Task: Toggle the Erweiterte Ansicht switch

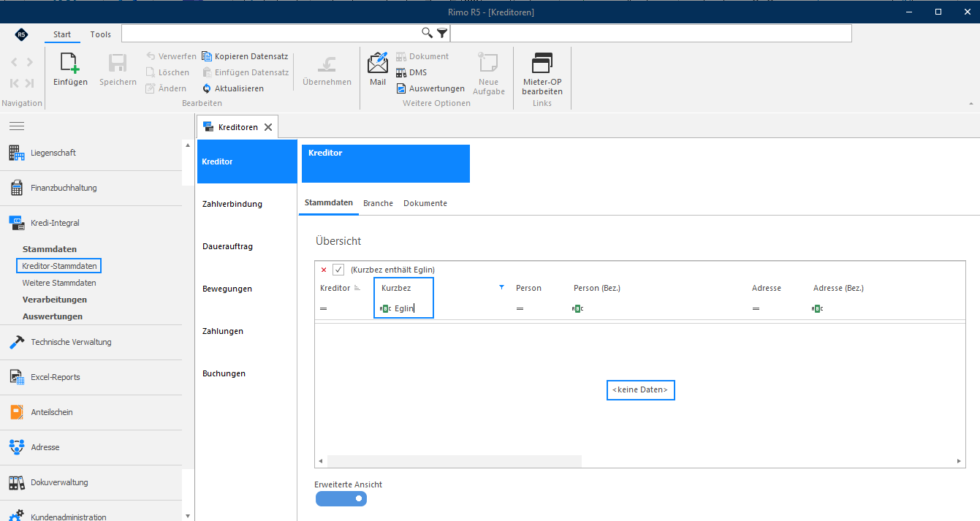Action: [341, 499]
